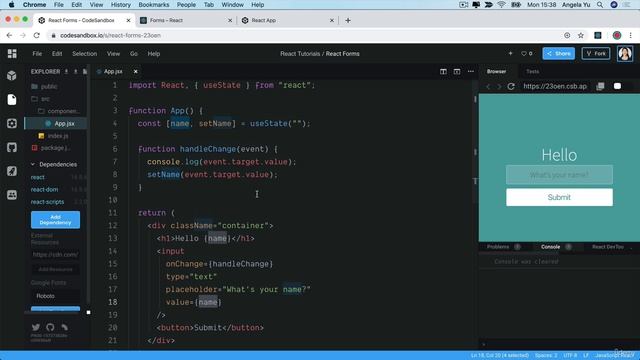Screen dimensions: 640x360
Task: Click the split editor layout icon
Action: coord(443,71)
